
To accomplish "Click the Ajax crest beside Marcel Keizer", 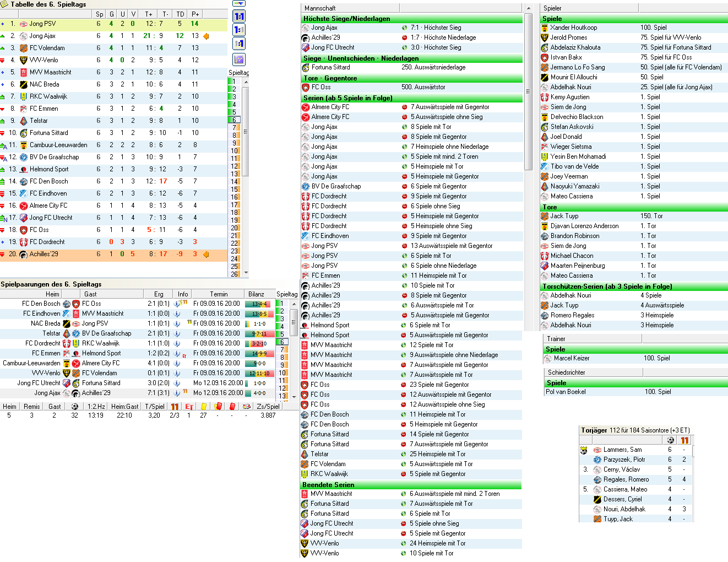I will 548,358.
